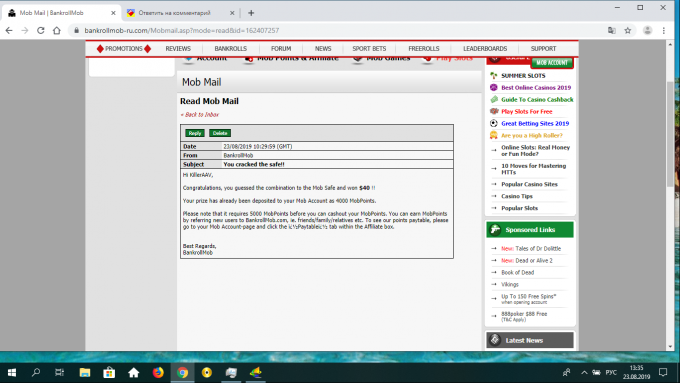Click the address bar URL field
The width and height of the screenshot is (680, 383).
(x=338, y=30)
